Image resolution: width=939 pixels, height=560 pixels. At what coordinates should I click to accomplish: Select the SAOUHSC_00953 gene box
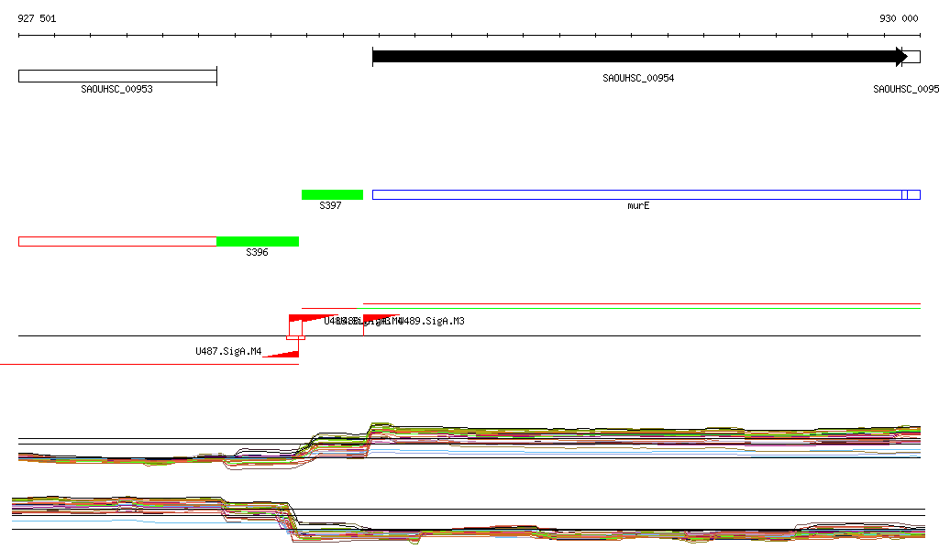117,76
